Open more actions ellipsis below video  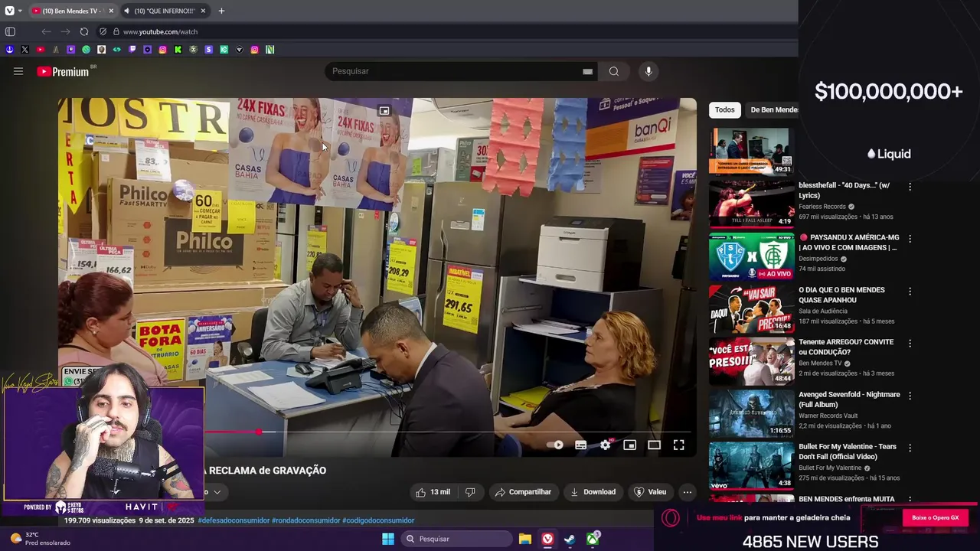688,492
